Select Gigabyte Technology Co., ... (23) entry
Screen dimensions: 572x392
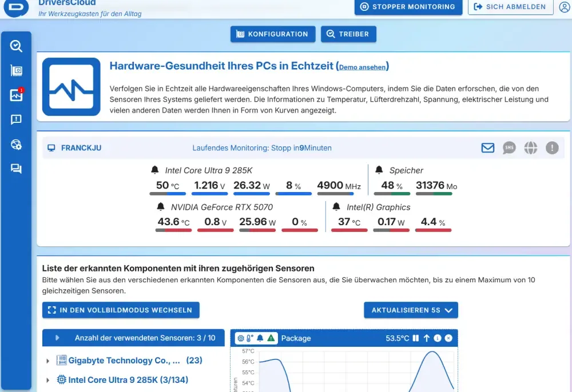[136, 361]
